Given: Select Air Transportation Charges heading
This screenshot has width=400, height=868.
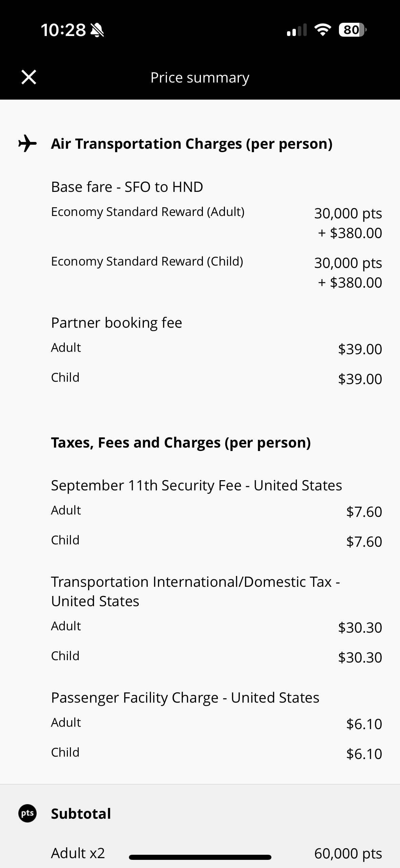Looking at the screenshot, I should coord(191,144).
